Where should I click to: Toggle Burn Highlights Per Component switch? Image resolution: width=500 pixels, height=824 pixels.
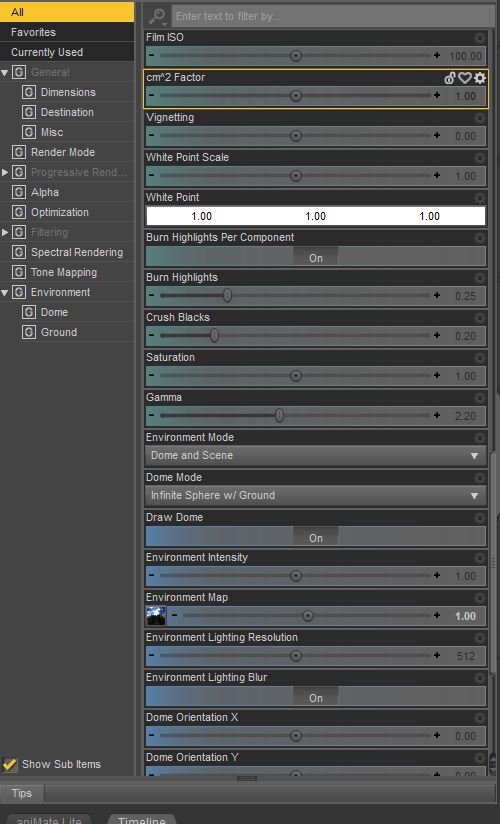pyautogui.click(x=315, y=257)
